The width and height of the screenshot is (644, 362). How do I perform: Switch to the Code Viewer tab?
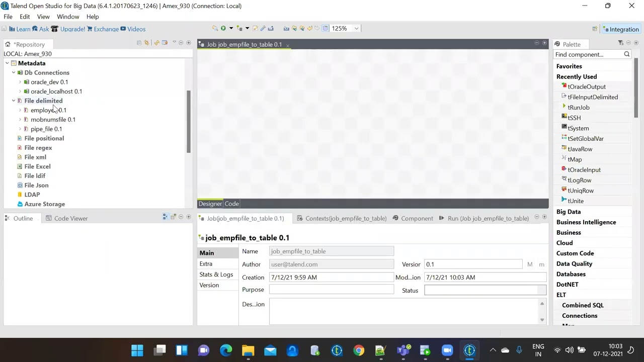coord(66,218)
